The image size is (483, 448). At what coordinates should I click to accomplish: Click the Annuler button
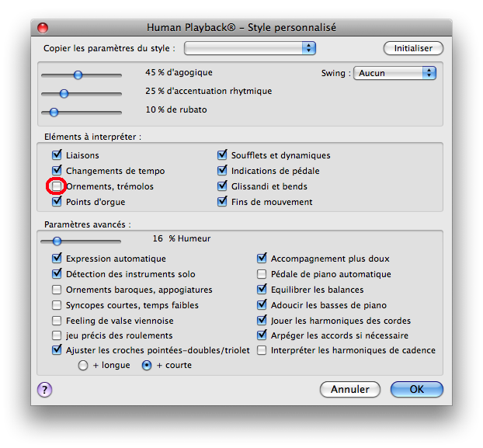click(349, 389)
